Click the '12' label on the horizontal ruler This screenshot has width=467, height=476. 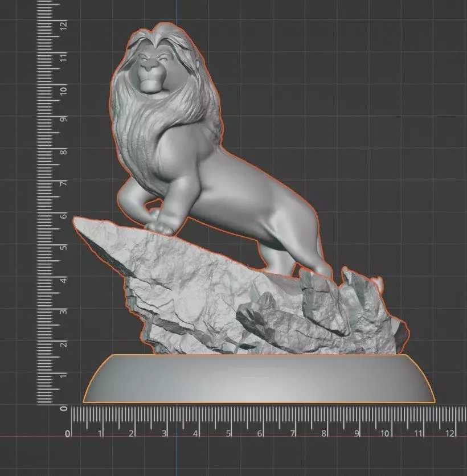click(x=450, y=433)
